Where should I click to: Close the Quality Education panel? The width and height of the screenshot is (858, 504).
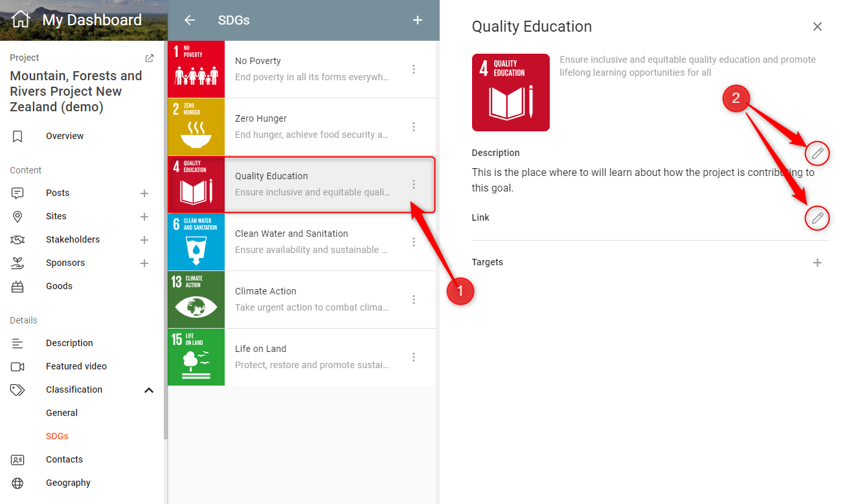click(x=817, y=27)
